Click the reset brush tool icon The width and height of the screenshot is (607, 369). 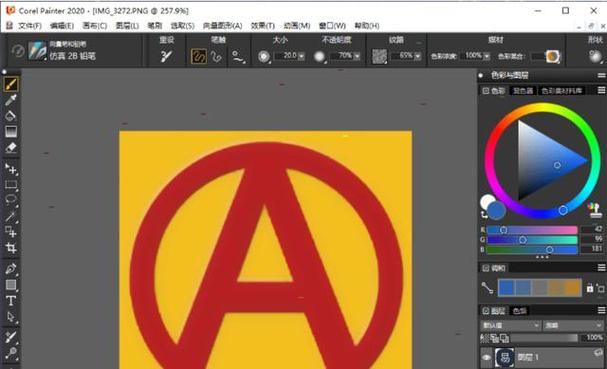[x=17, y=51]
